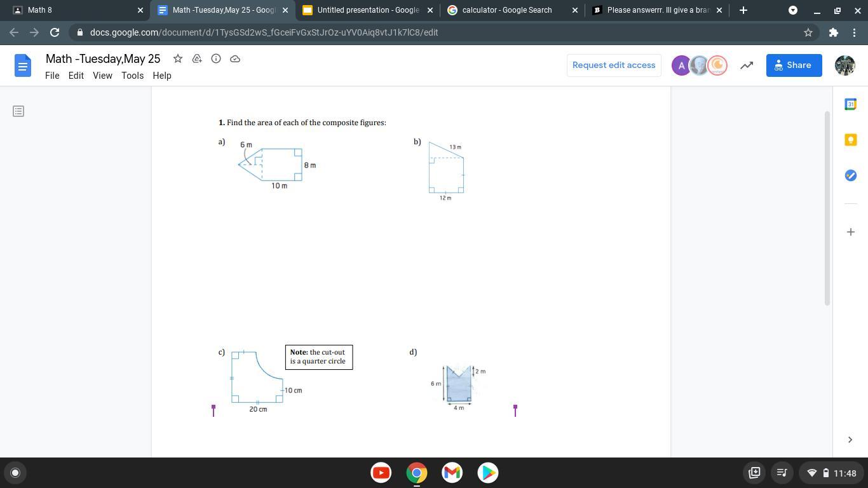Click the Request edit access button
This screenshot has width=868, height=488.
[x=613, y=65]
